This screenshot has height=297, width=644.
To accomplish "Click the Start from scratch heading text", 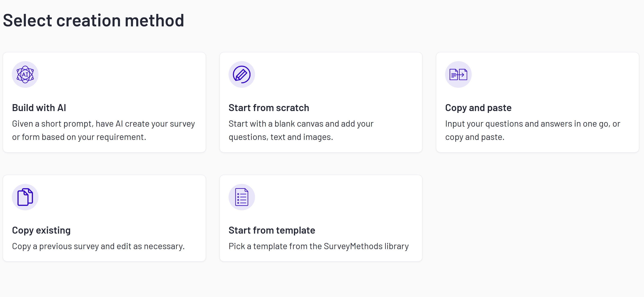I will click(268, 108).
